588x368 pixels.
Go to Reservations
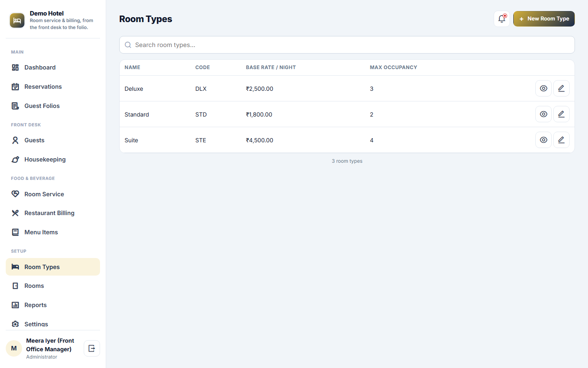(x=53, y=87)
